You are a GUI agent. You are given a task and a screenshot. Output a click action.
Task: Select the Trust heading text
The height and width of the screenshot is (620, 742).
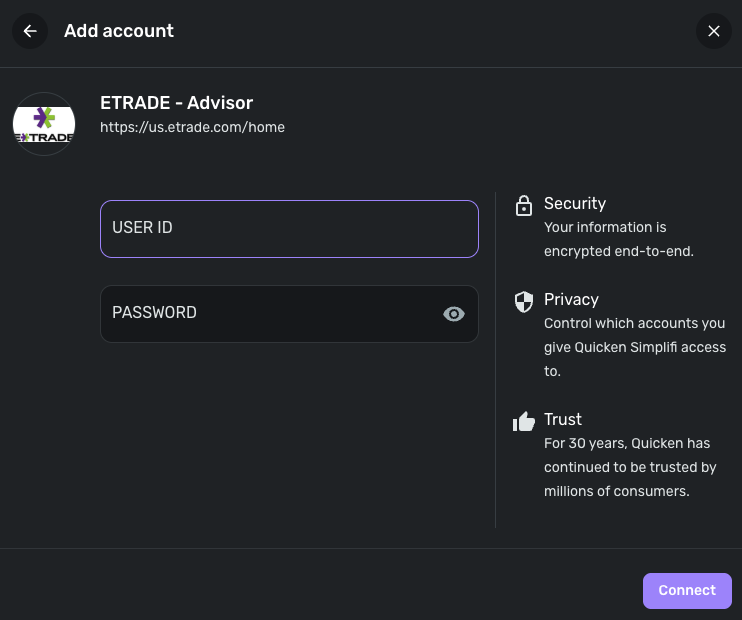pyautogui.click(x=563, y=419)
